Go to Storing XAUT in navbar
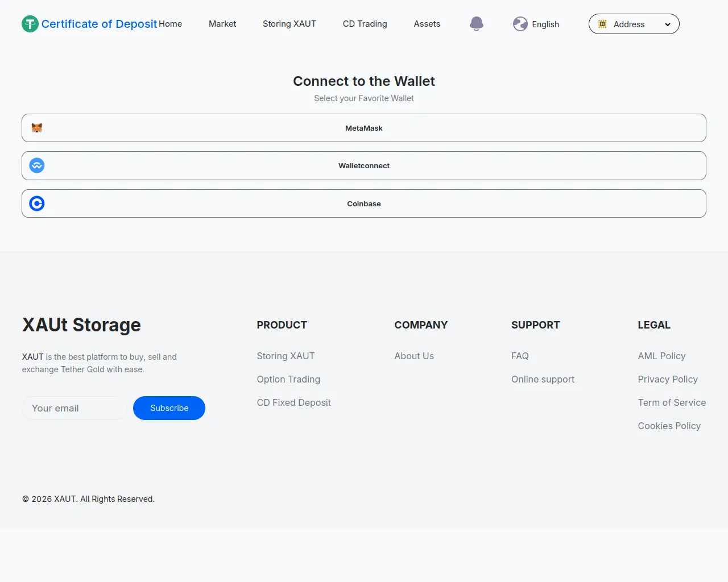This screenshot has height=582, width=728. (x=289, y=24)
